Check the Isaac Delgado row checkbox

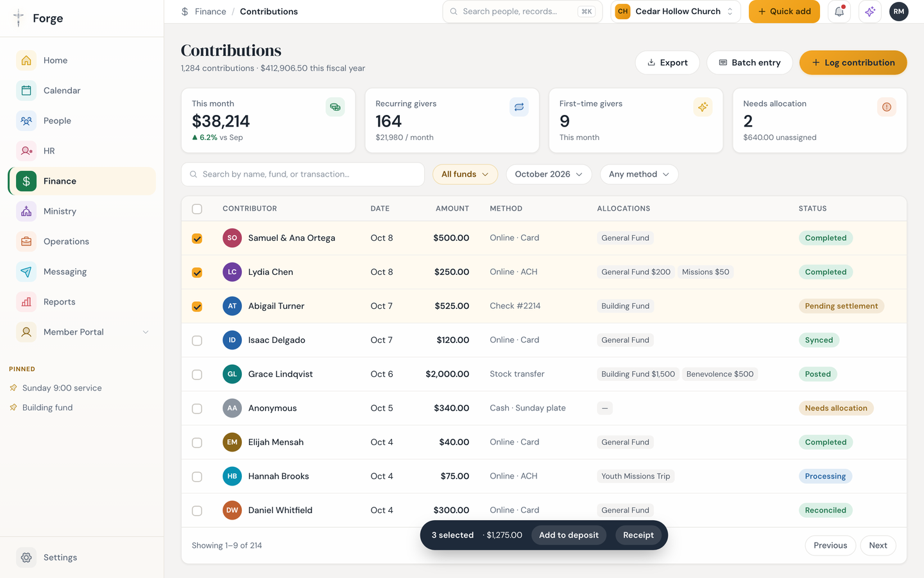coord(197,340)
